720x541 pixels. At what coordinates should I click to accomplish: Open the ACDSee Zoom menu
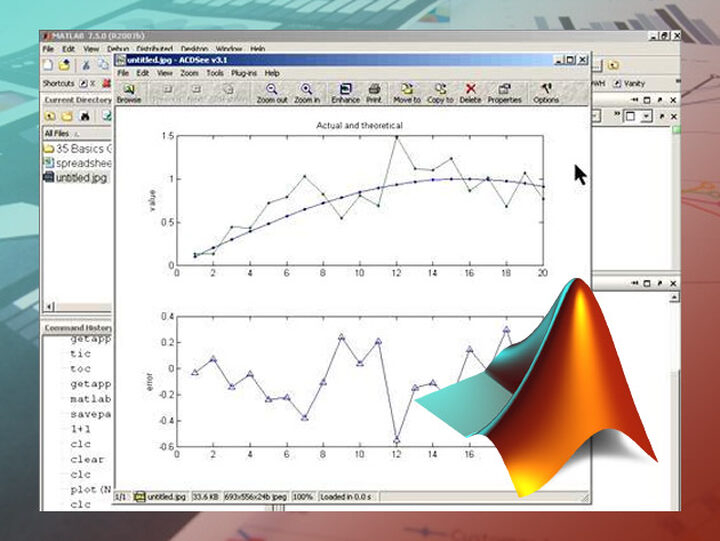point(189,73)
